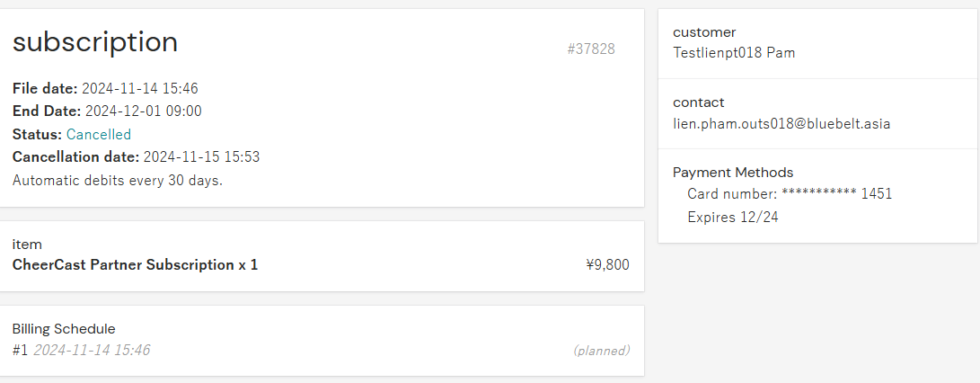Click the Cancellation date 2024-11-15 15:53
Viewport: 980px width, 383px height.
[x=201, y=157]
